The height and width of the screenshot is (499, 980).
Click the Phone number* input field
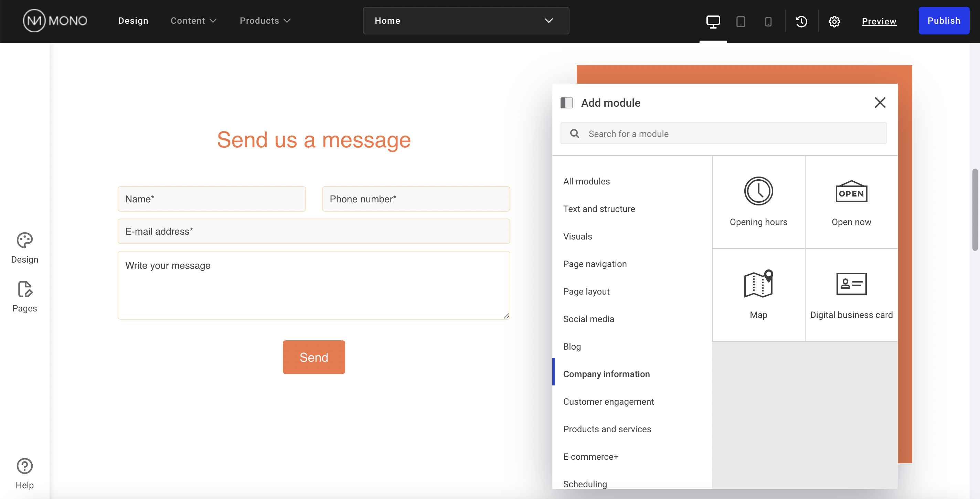(x=416, y=199)
